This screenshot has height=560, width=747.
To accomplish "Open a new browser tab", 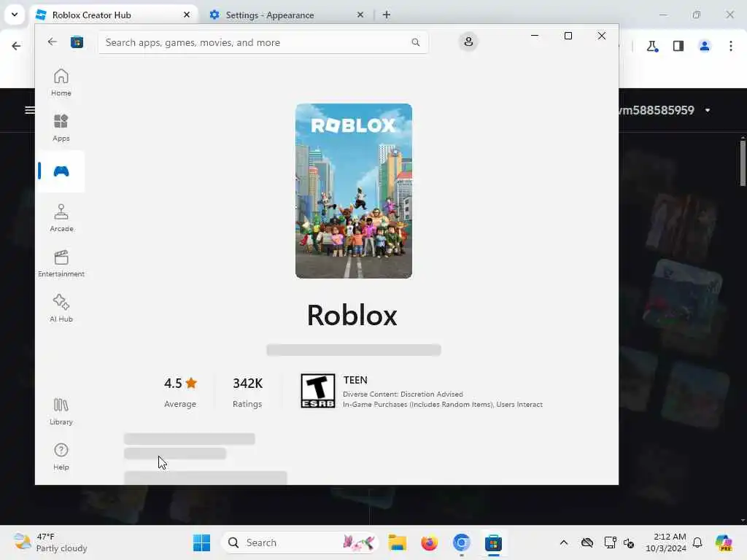I will pyautogui.click(x=387, y=15).
